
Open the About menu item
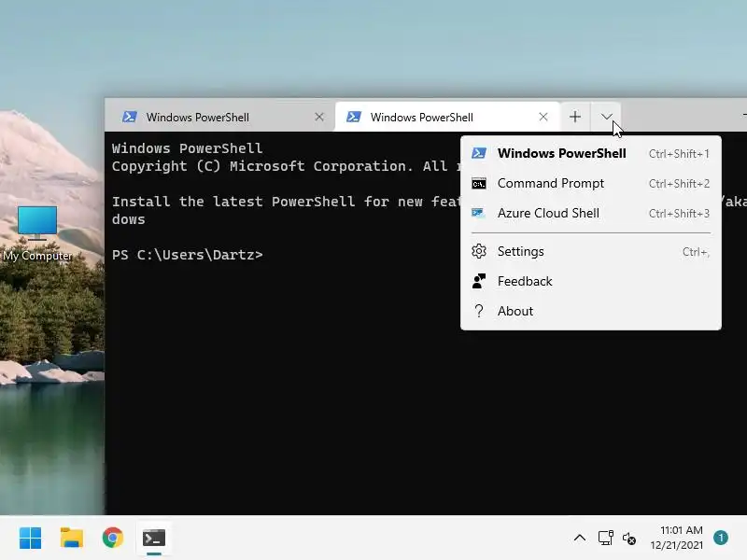click(x=591, y=311)
